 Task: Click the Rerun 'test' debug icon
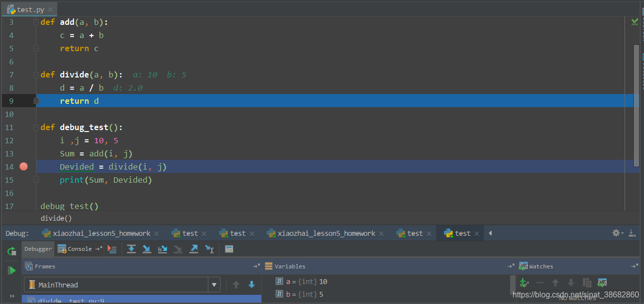12,251
